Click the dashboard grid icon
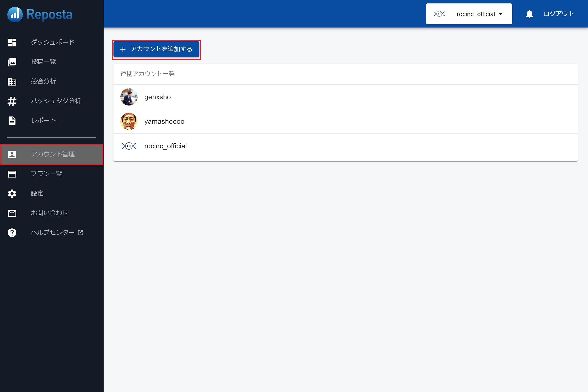Screen dimensions: 588x392 click(12, 42)
